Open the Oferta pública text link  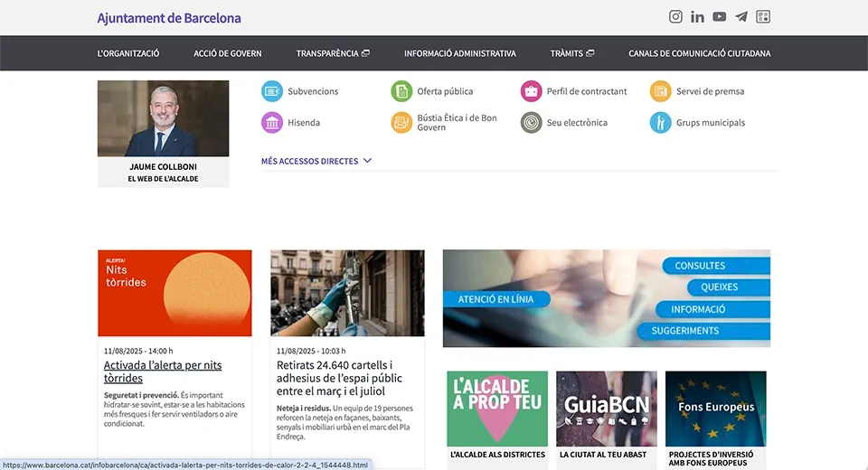point(445,91)
